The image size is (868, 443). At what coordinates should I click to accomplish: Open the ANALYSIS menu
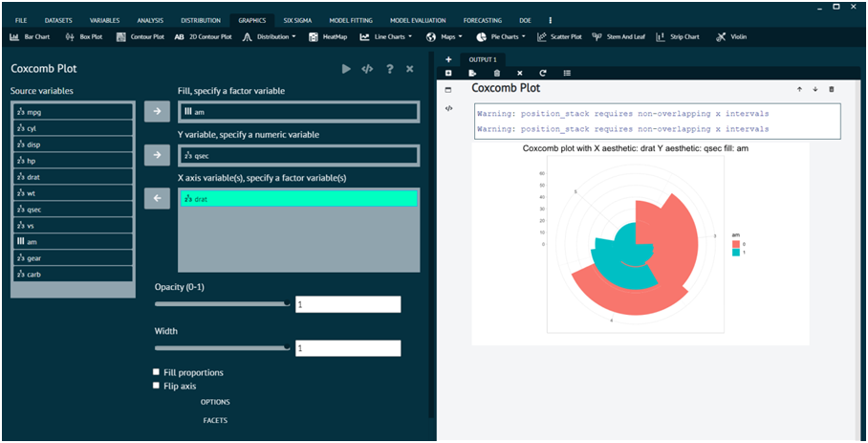150,20
